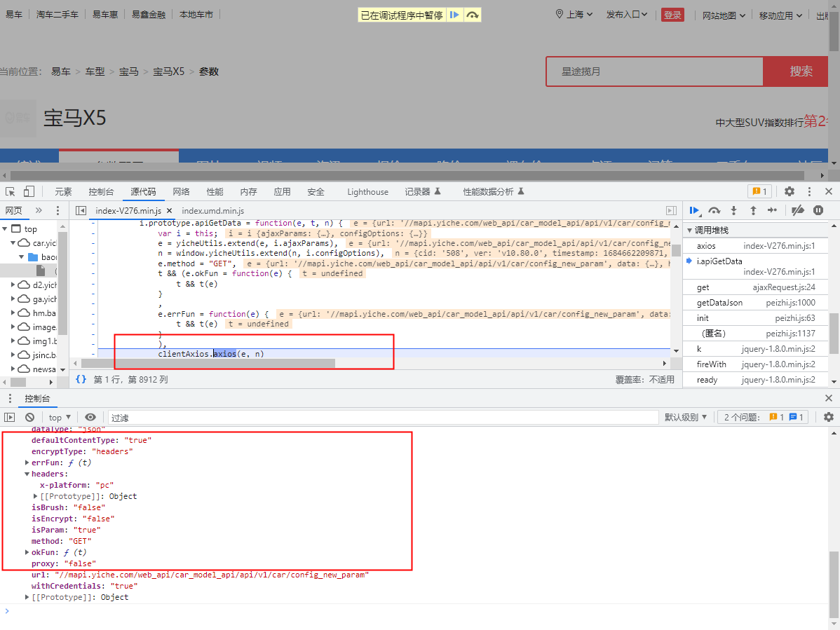
Task: Clear the console
Action: [x=30, y=418]
